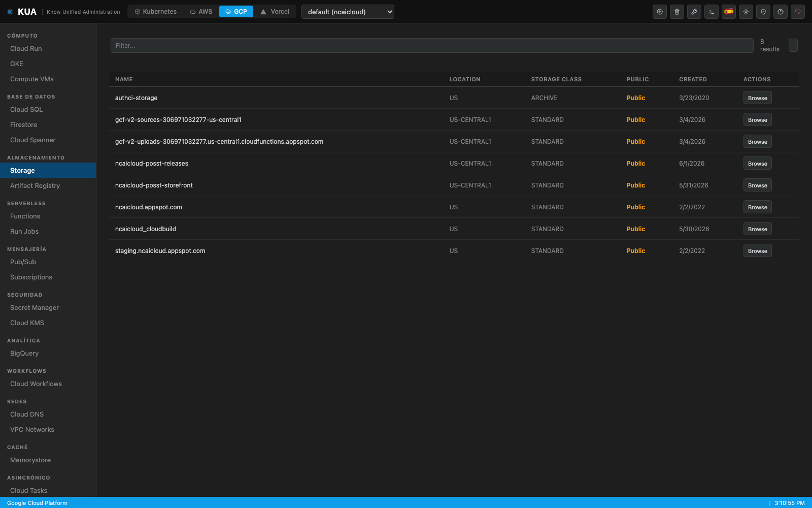Click the staging.ncaicloud.appspot.com bucket name
Viewport: 812px width, 508px height.
[160, 251]
